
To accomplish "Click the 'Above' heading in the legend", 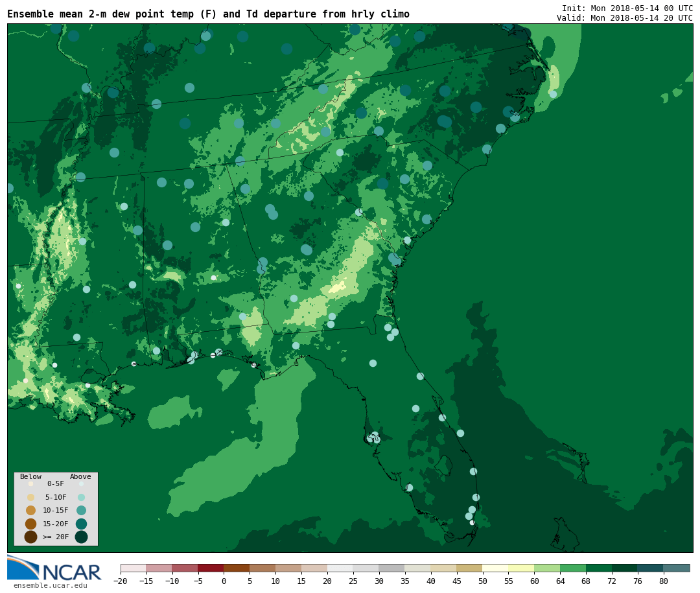I will (80, 476).
